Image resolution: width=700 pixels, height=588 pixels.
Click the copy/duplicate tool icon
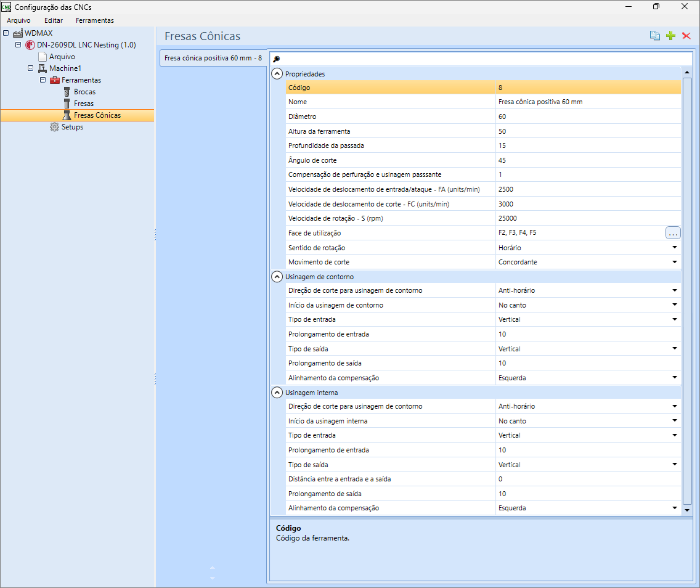(655, 36)
